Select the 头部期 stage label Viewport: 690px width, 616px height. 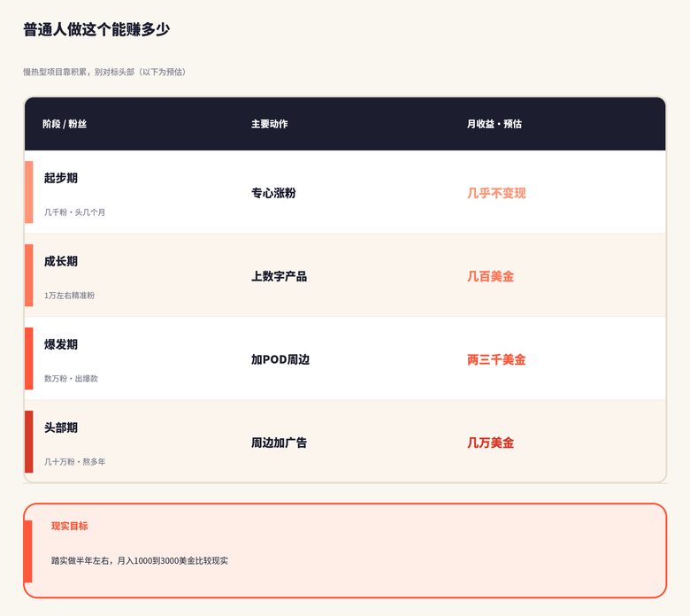tap(61, 427)
